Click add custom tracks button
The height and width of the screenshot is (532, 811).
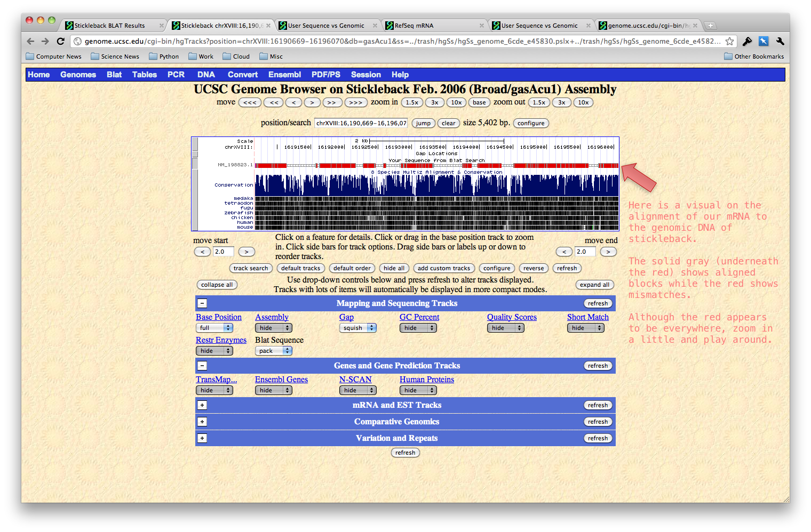click(x=444, y=268)
